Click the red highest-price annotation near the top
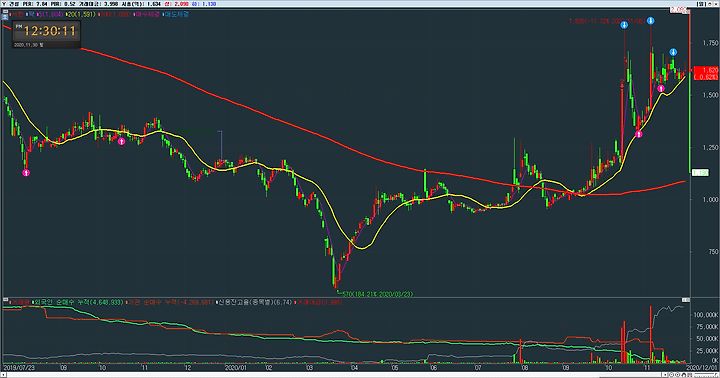The width and height of the screenshot is (720, 378). tap(608, 21)
